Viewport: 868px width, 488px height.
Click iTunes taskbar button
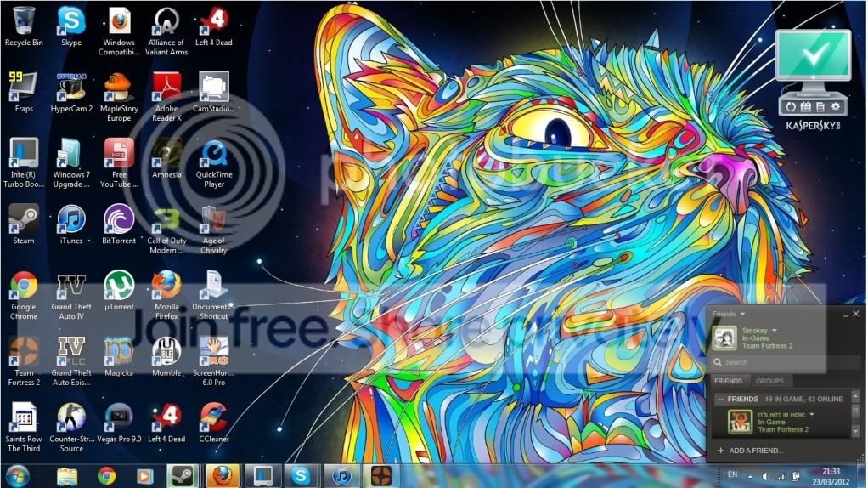pyautogui.click(x=341, y=476)
